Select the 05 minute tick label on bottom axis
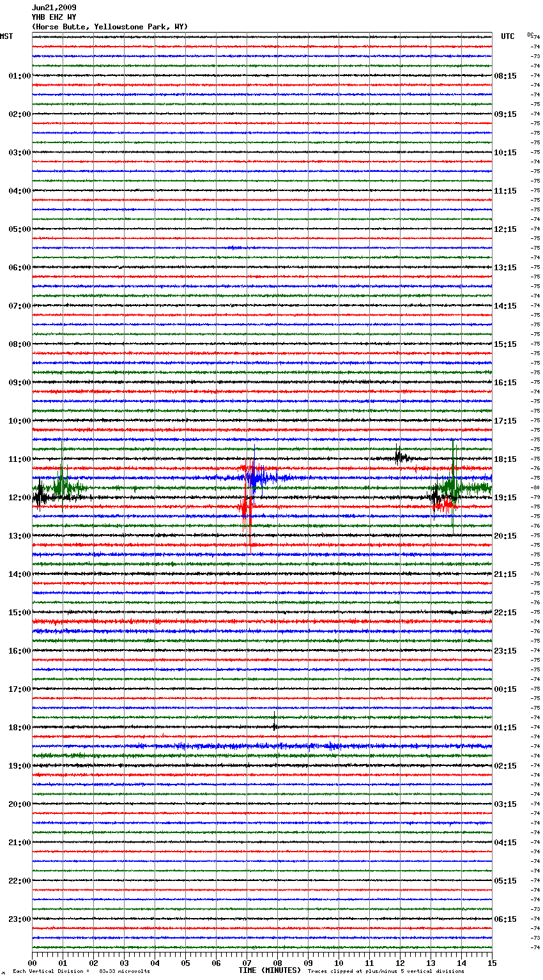Viewport: 543px width, 980px height. tap(185, 963)
